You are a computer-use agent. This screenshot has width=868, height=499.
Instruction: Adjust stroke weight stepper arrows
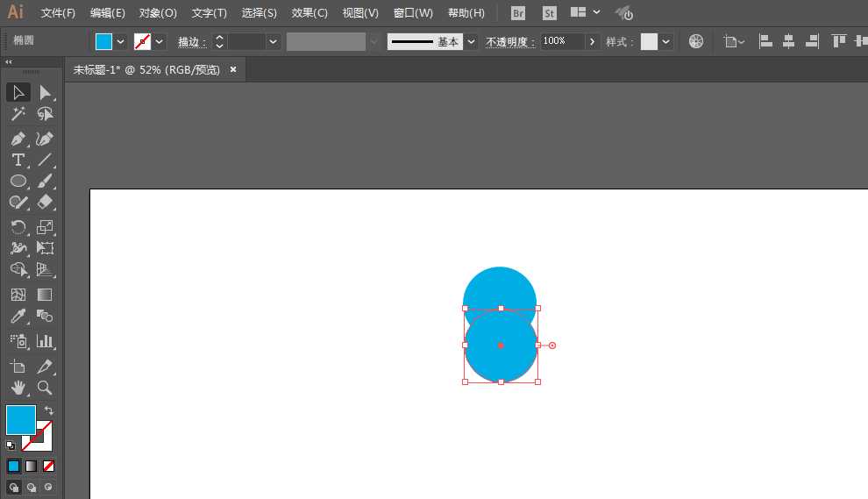click(219, 41)
